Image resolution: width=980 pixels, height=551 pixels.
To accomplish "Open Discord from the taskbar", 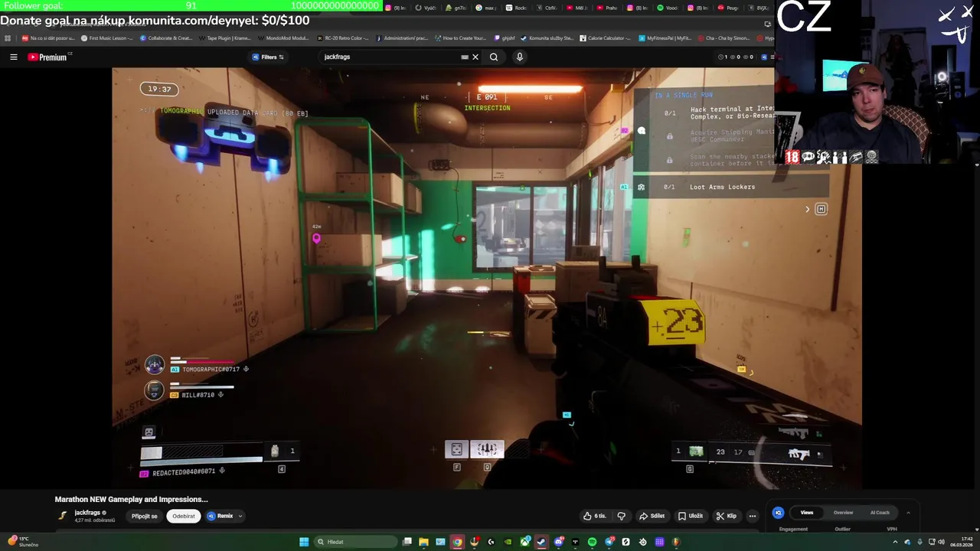I will pos(558,542).
